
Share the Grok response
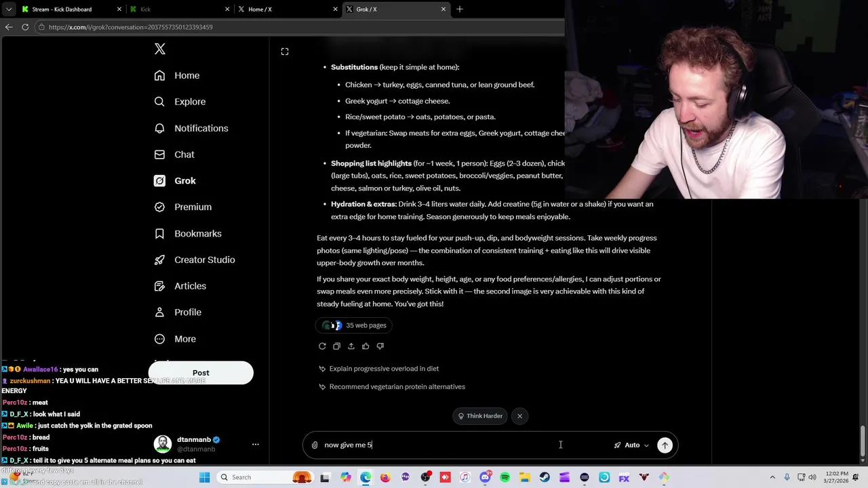click(x=351, y=346)
